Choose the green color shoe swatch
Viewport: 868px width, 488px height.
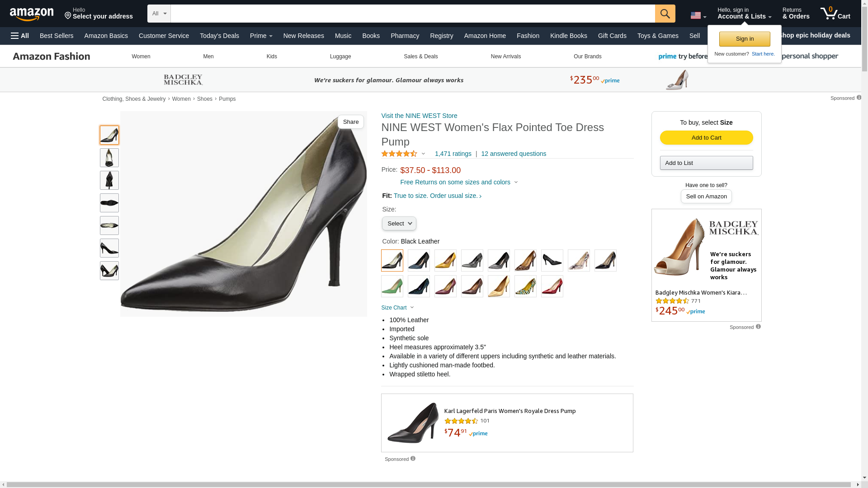click(392, 286)
